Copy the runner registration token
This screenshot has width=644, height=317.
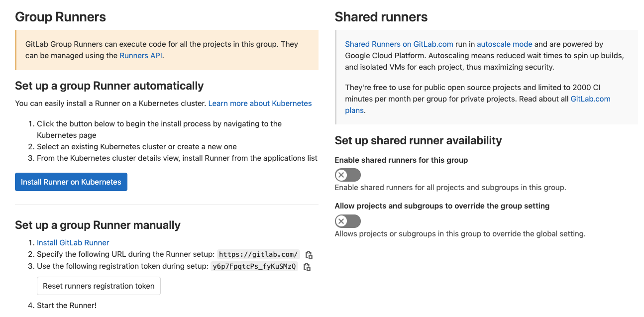[307, 267]
